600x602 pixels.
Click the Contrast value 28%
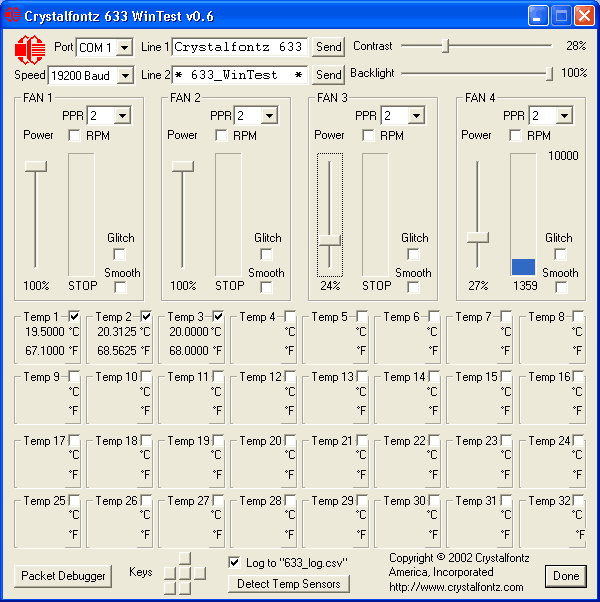tap(576, 46)
